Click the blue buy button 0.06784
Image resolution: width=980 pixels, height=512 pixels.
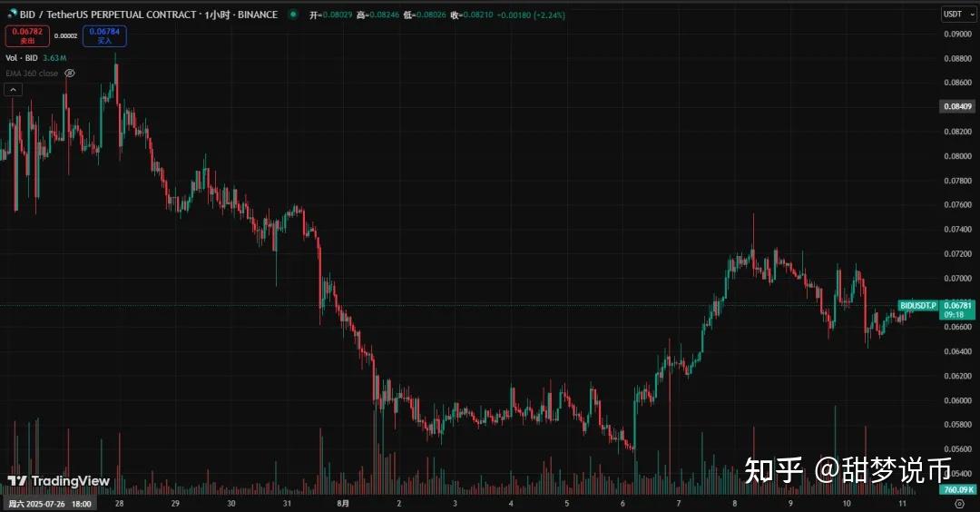point(104,36)
